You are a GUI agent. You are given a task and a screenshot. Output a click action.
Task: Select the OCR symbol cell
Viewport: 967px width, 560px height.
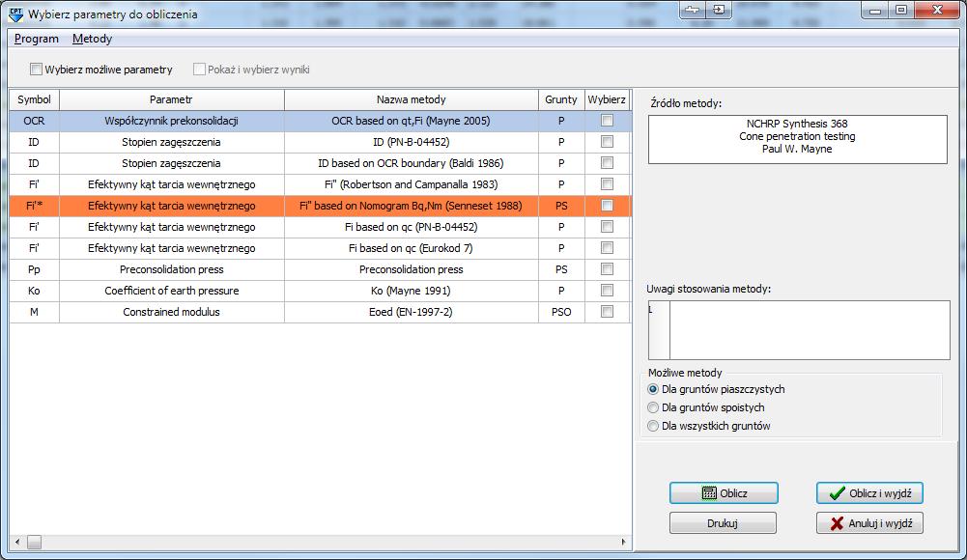[x=34, y=121]
